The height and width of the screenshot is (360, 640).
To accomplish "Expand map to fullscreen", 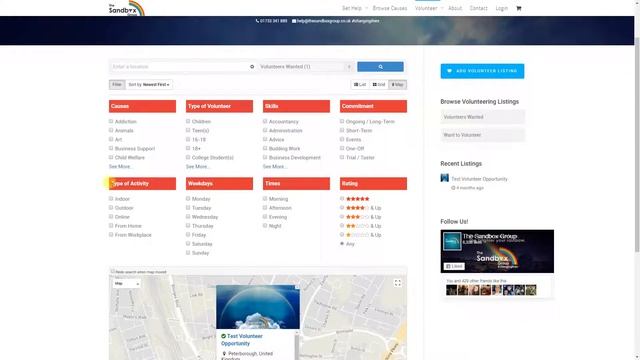I will [398, 283].
